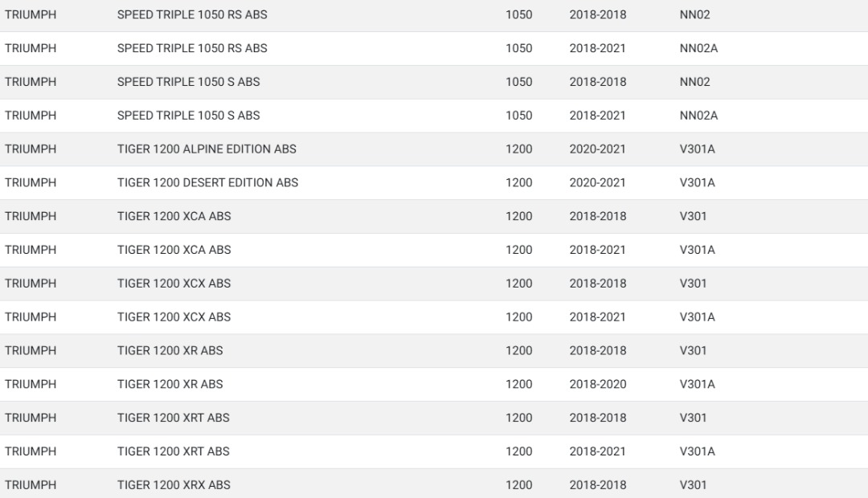The image size is (868, 498).
Task: Click years 2020-2021 in the Alpine Edition row
Action: (597, 149)
